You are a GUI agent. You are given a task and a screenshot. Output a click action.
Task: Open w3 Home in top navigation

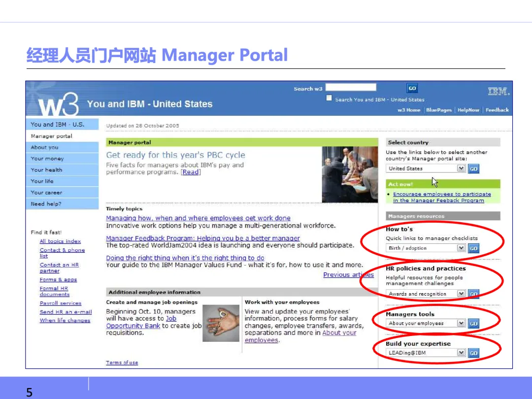(x=408, y=110)
